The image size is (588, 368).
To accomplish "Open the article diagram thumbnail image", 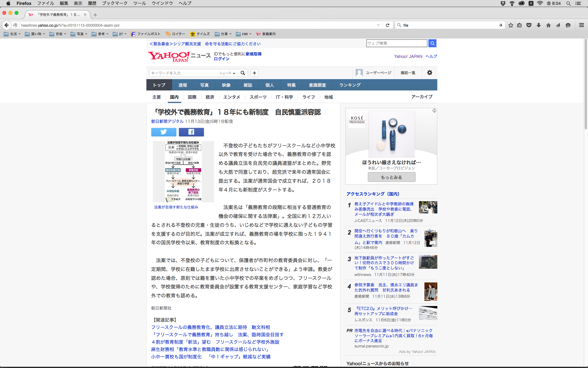I will point(183,171).
